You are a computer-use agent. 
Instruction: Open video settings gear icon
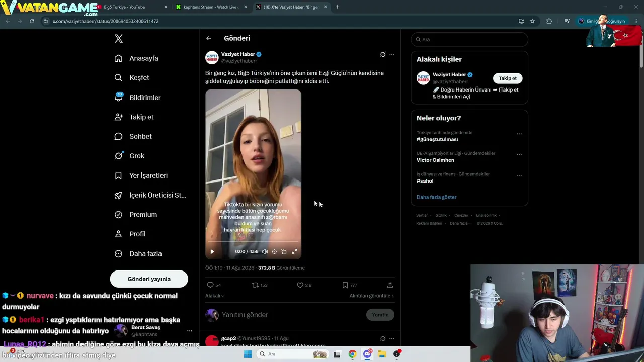(274, 252)
